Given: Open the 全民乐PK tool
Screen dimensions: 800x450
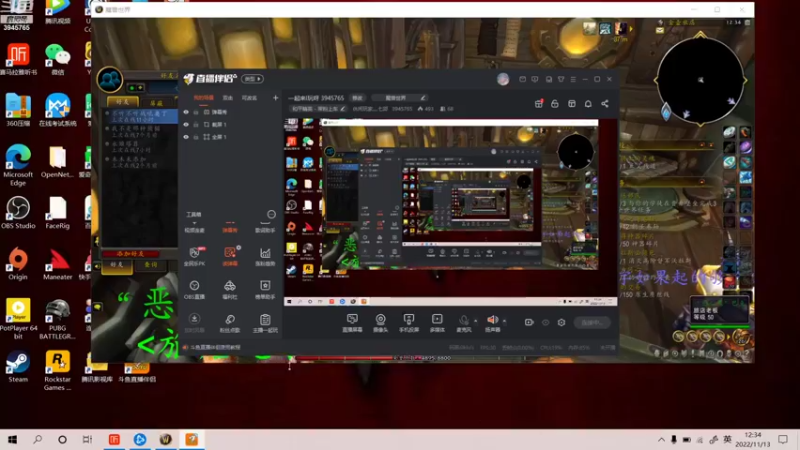Looking at the screenshot, I should (x=194, y=257).
